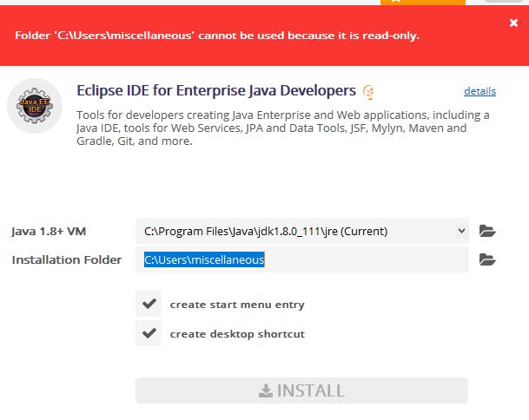Click the Installation Folder path field
Image resolution: width=529 pixels, height=420 pixels.
[302, 259]
